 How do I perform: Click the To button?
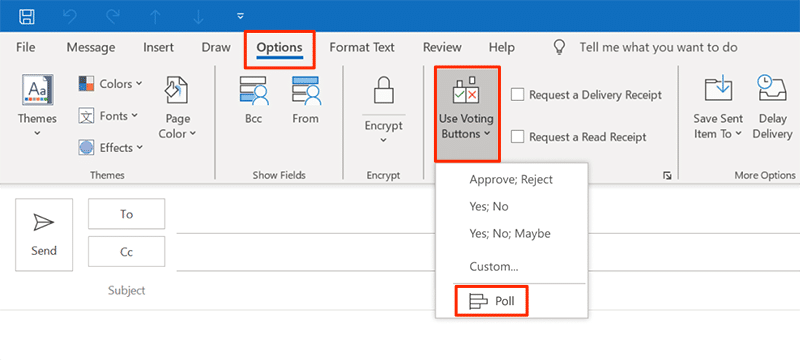(127, 214)
